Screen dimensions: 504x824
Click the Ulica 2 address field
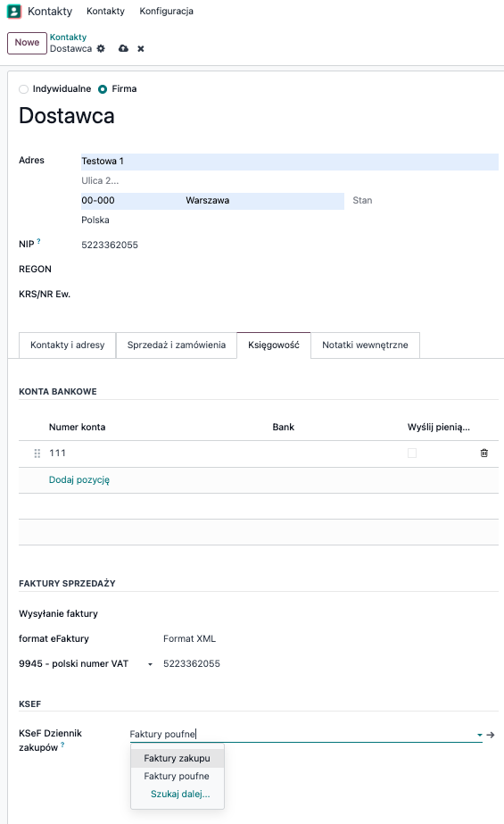point(290,180)
